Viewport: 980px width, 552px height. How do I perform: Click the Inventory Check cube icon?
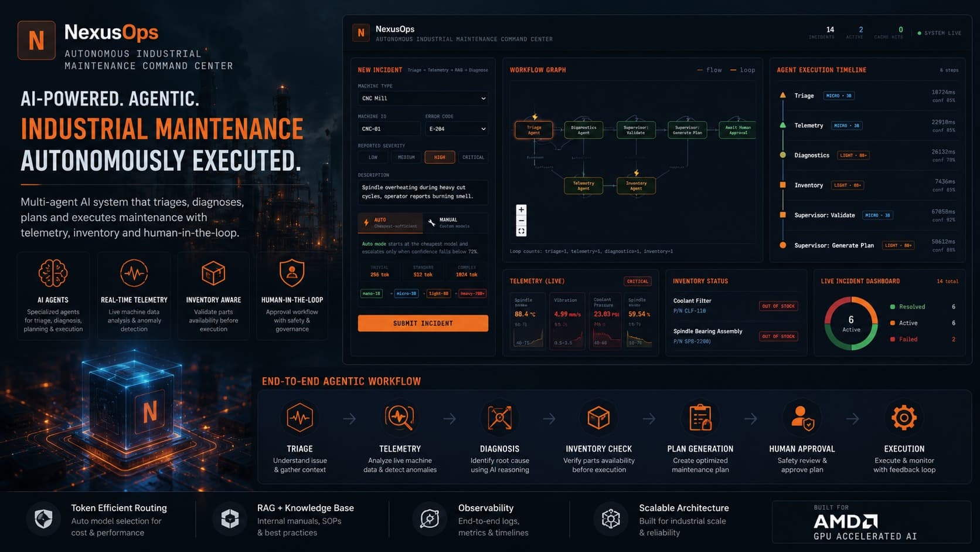[598, 418]
